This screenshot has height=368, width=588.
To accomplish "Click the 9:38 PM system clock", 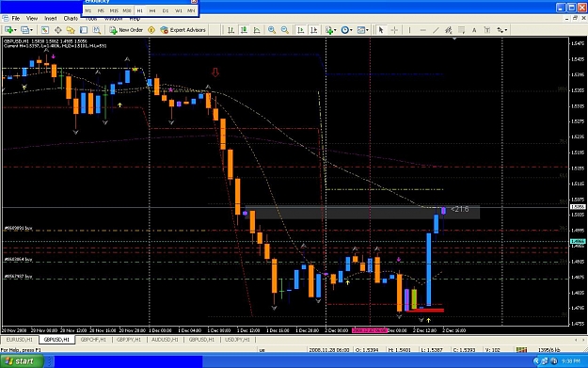I will [570, 361].
